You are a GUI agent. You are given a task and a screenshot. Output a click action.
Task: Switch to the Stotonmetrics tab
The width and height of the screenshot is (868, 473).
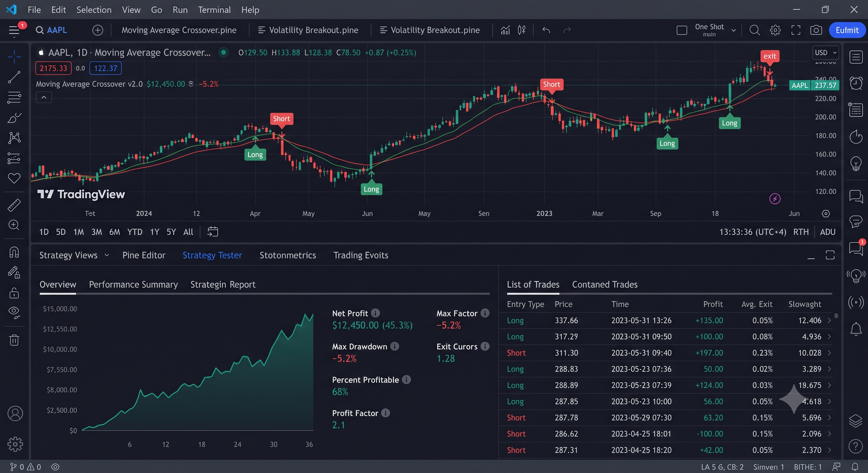coord(288,255)
